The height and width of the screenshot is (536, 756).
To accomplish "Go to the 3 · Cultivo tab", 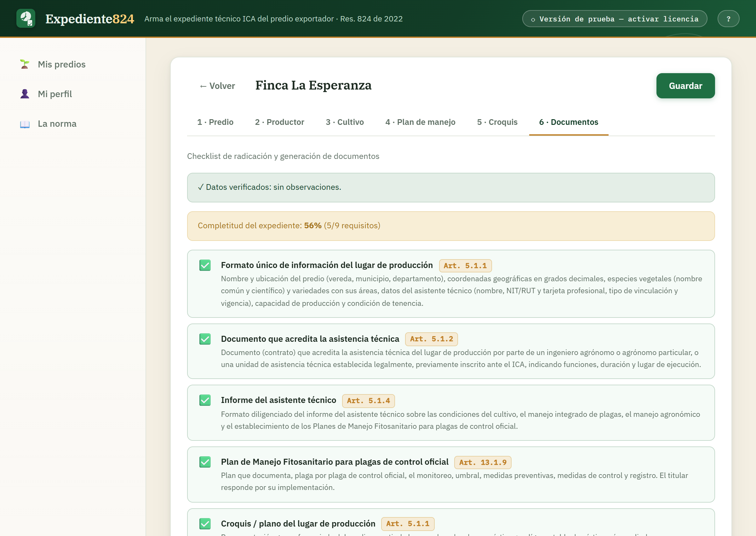I will 345,122.
